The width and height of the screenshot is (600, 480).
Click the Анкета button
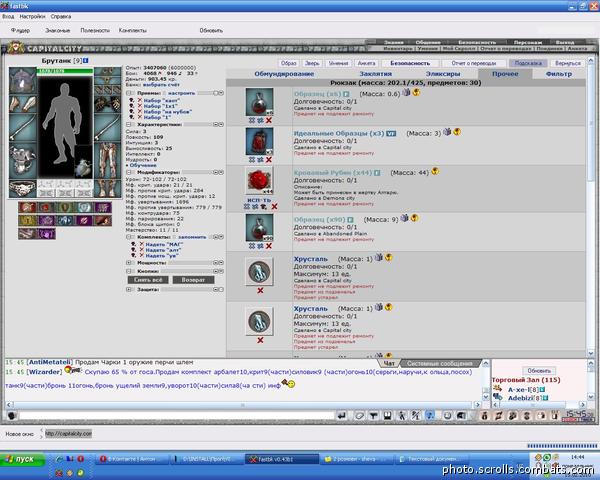tap(366, 63)
